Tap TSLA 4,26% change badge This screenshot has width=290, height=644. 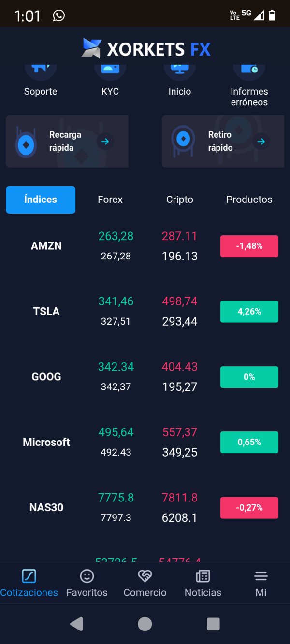[249, 312]
